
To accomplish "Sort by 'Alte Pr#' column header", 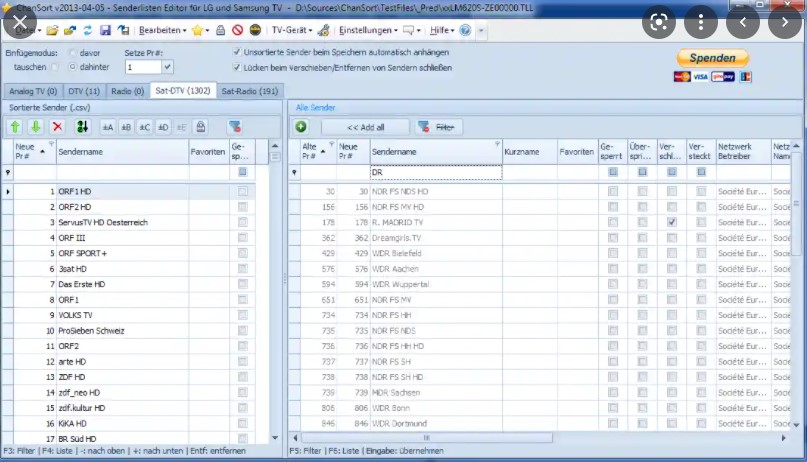I will coord(318,151).
